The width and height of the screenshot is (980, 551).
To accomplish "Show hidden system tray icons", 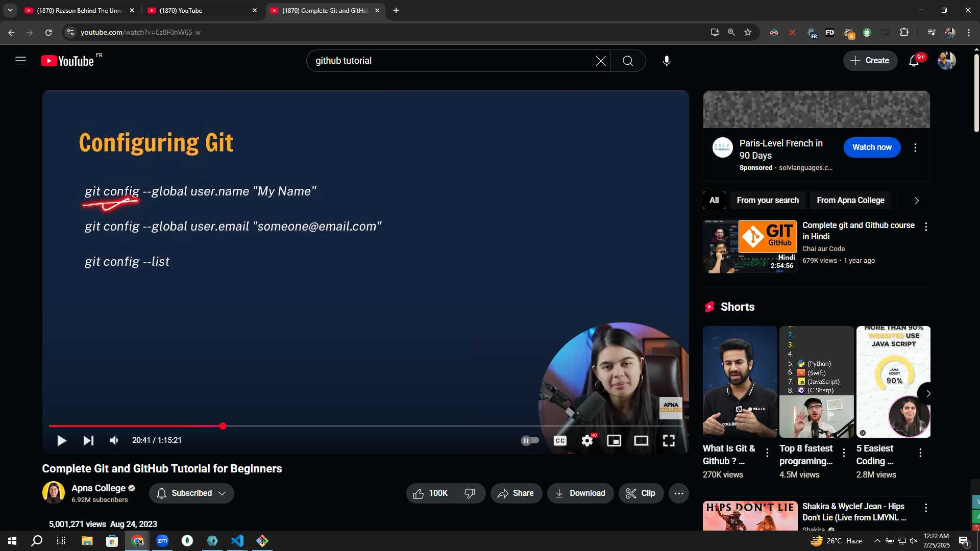I will tap(877, 541).
